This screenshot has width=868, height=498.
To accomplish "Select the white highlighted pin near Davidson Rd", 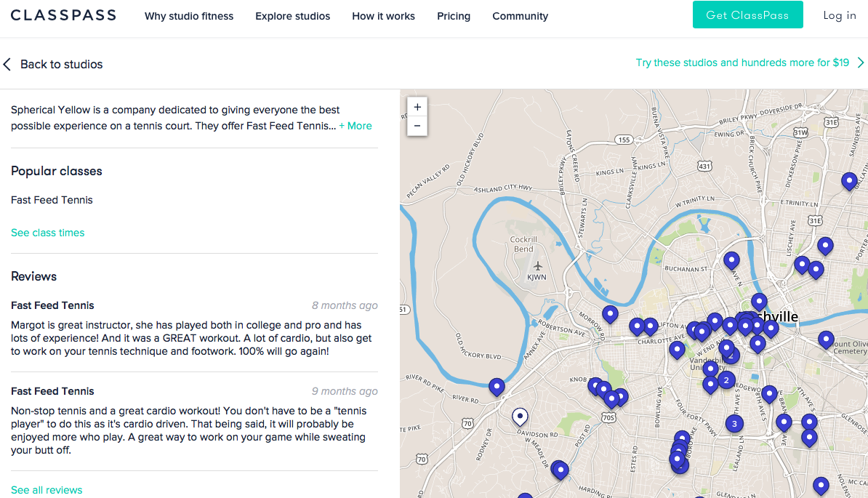I will pyautogui.click(x=520, y=417).
